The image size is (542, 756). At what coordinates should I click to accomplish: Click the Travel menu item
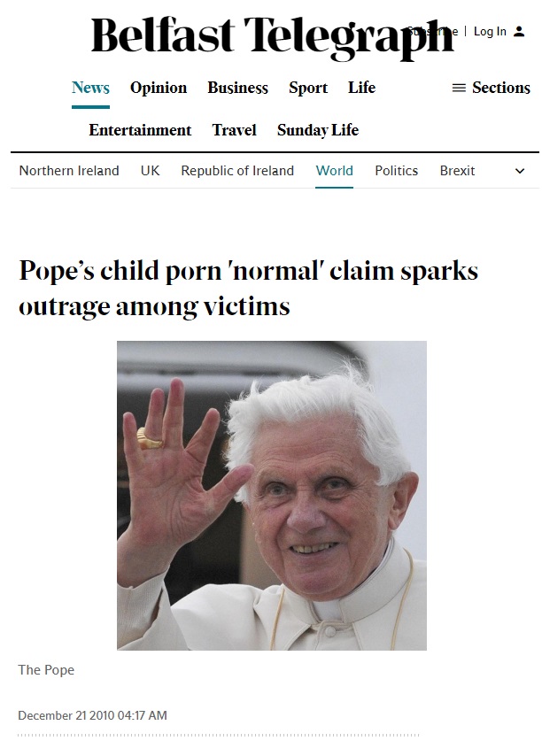(235, 130)
